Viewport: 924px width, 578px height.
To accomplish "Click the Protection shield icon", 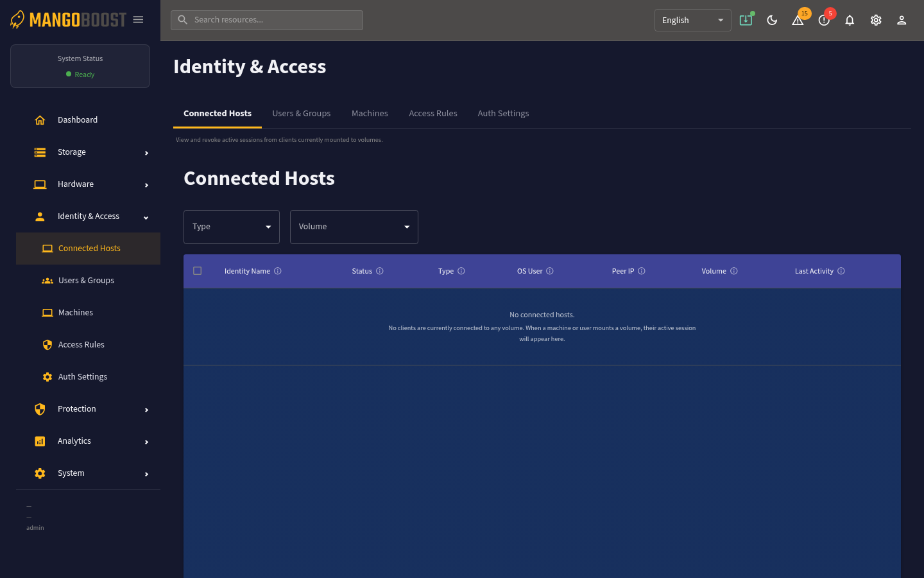I will pyautogui.click(x=40, y=409).
